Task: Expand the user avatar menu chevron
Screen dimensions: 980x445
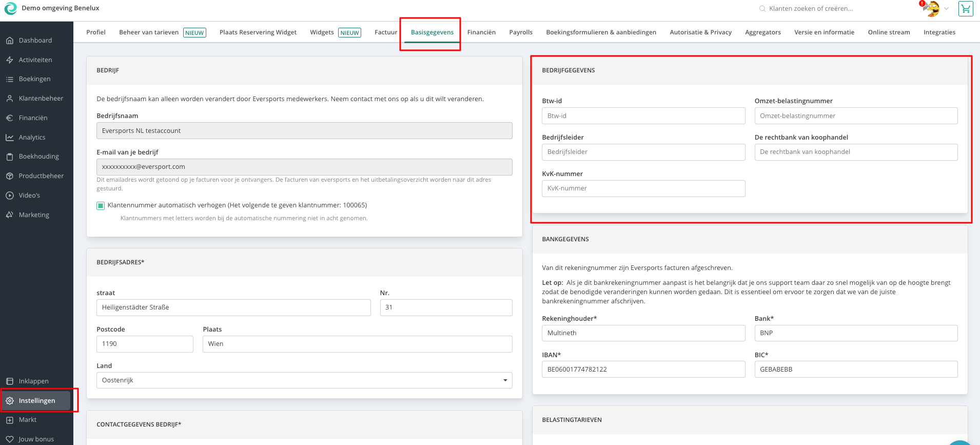Action: pyautogui.click(x=947, y=9)
